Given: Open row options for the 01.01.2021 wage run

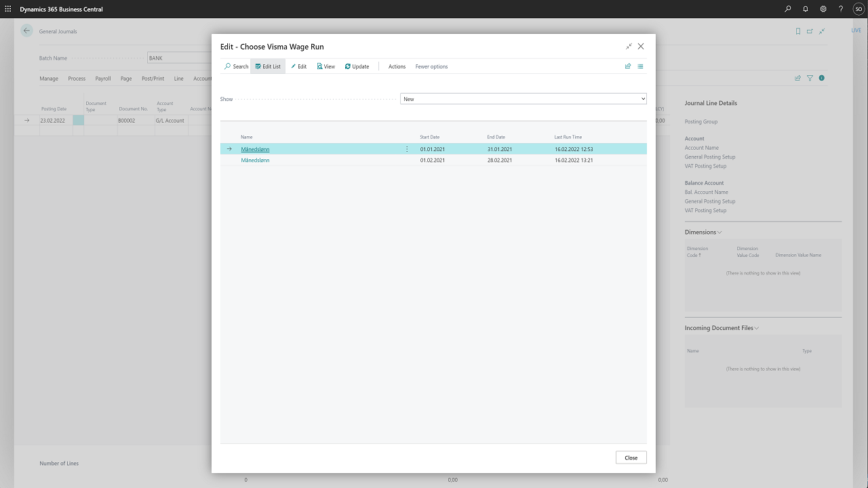Looking at the screenshot, I should 407,149.
